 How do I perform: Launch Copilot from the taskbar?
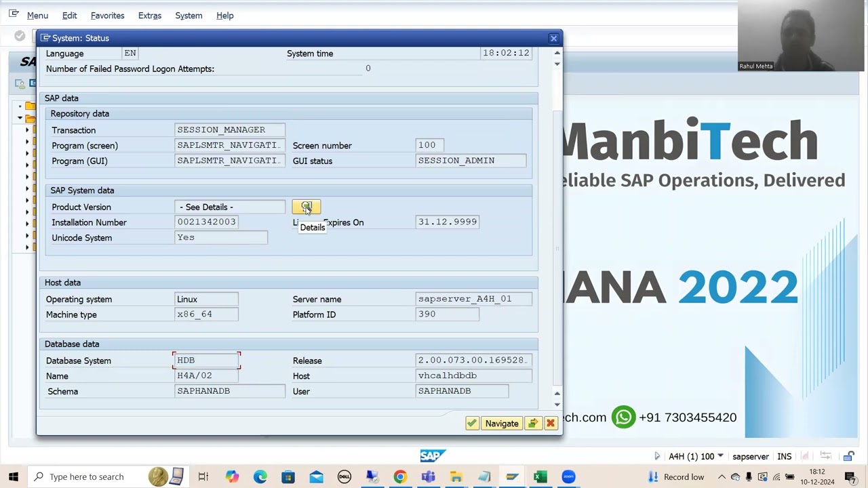coord(232,476)
